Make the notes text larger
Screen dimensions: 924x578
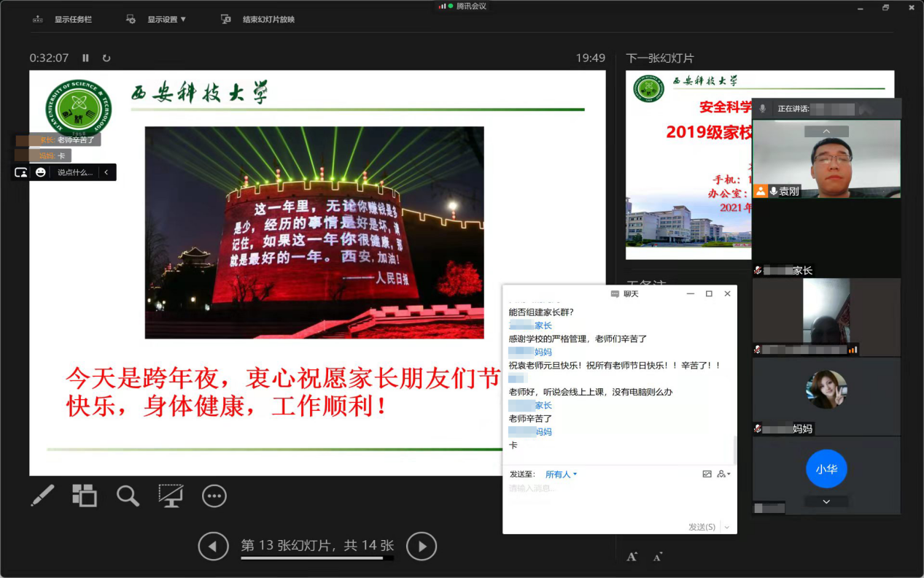coord(632,557)
